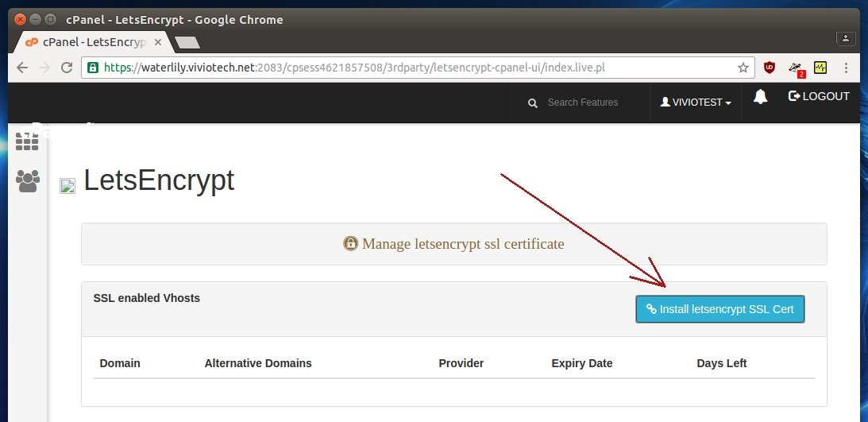
Task: Click the yellow monitor extension icon
Action: (820, 68)
